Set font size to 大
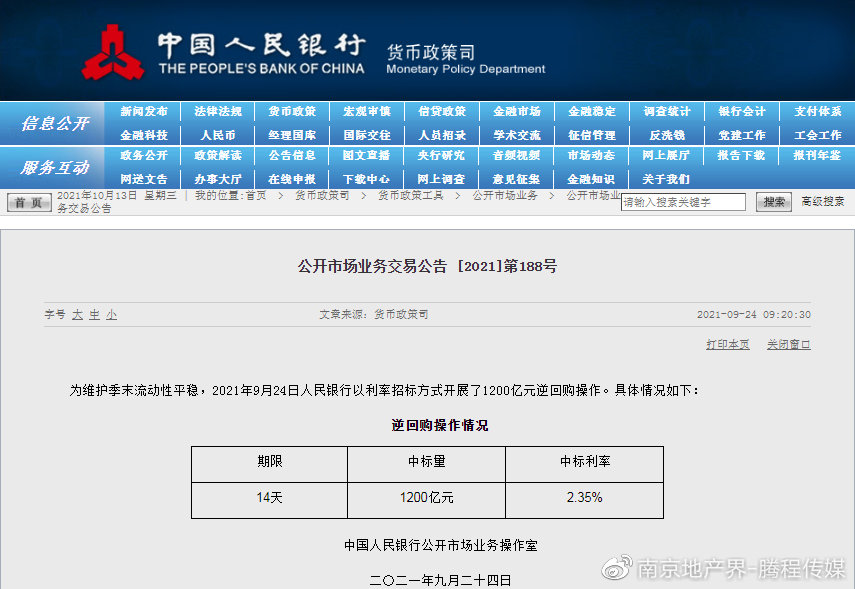This screenshot has height=589, width=855. [77, 315]
